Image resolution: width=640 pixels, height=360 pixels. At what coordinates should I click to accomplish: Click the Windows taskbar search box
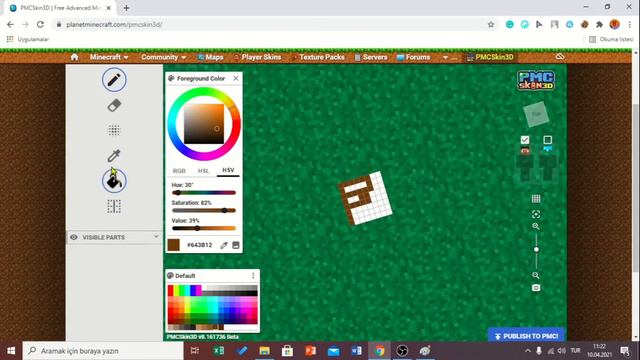[x=103, y=351]
